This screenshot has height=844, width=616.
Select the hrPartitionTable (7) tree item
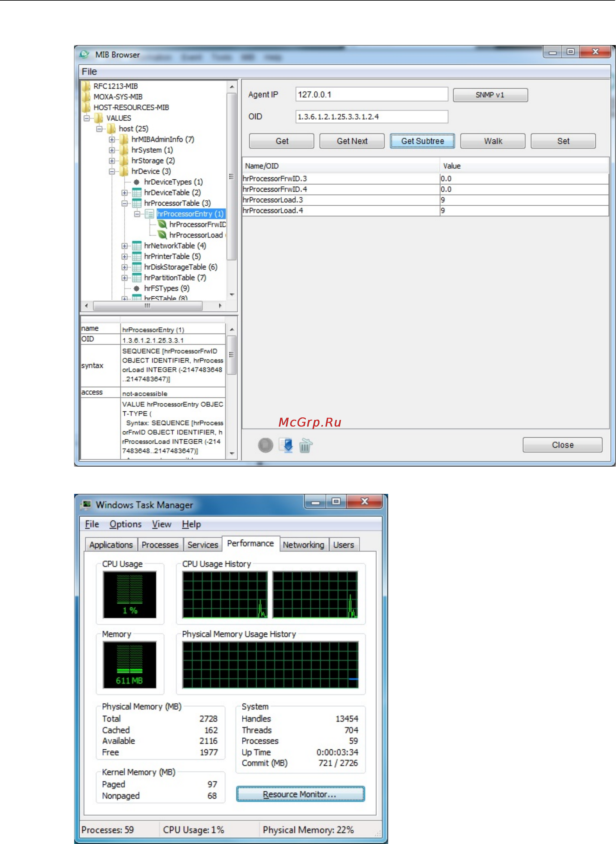point(175,278)
